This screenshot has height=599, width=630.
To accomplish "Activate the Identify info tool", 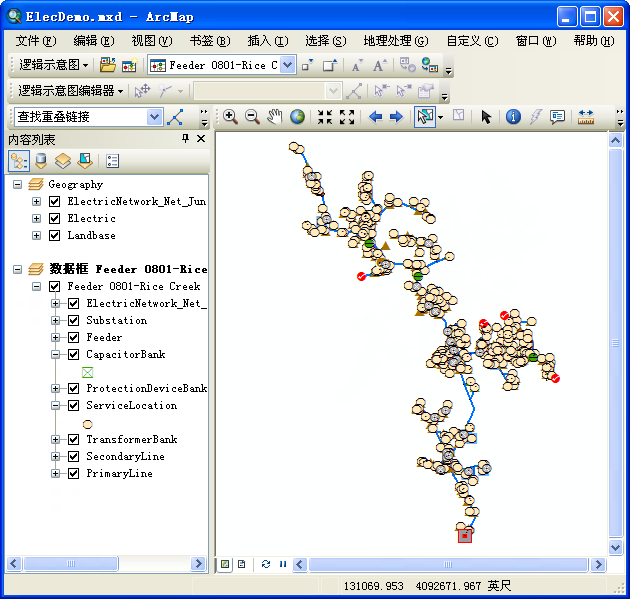I will [x=513, y=117].
